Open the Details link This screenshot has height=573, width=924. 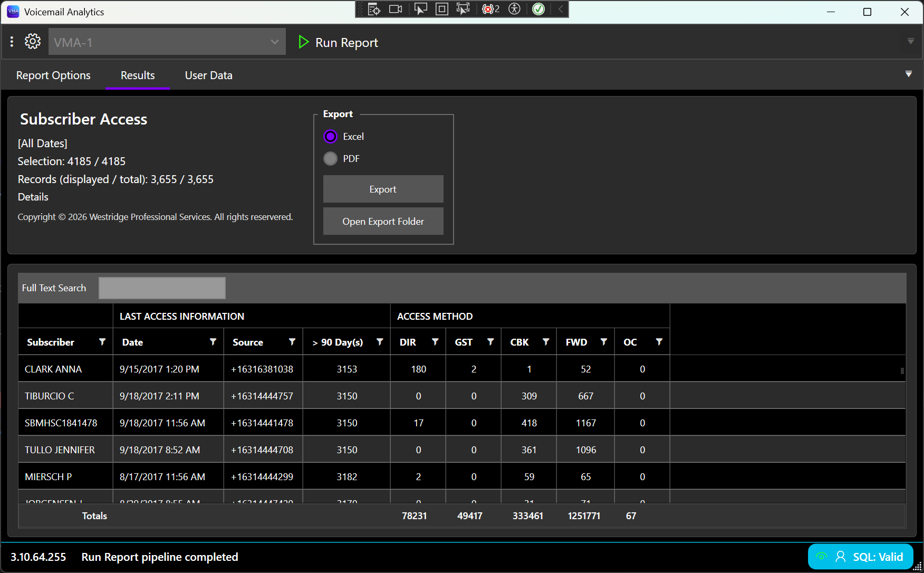(33, 197)
